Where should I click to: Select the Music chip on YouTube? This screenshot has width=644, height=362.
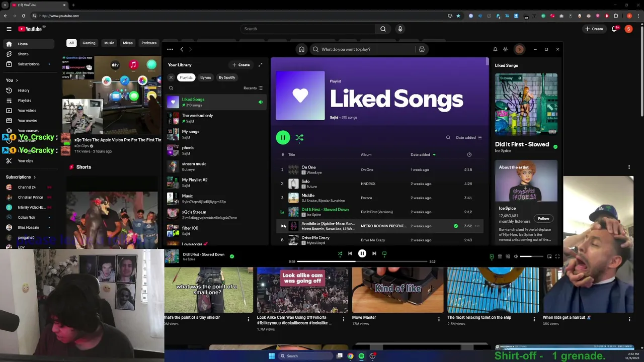(109, 43)
